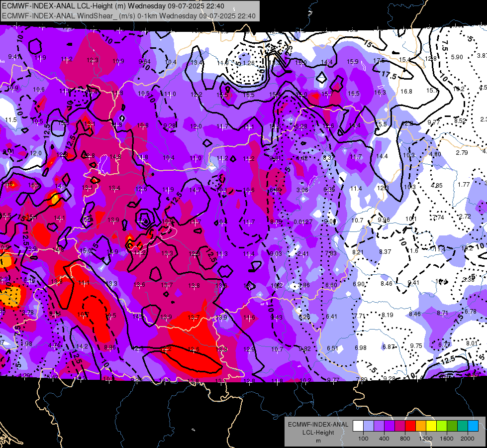Click the map value 7.74
The width and height of the screenshot is (487, 448).
coord(438,218)
